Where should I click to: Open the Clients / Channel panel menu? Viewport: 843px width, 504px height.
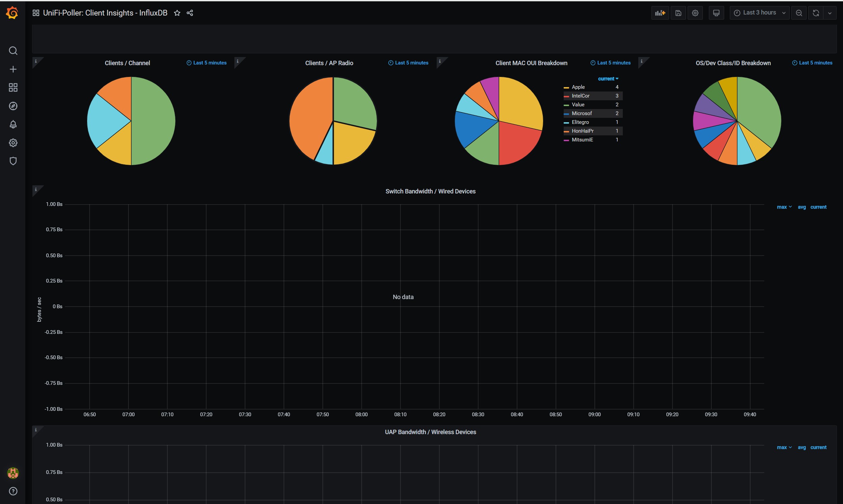[127, 63]
